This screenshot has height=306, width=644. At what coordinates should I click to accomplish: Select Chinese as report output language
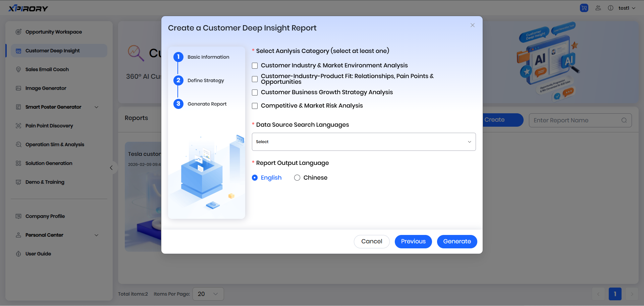pos(297,178)
